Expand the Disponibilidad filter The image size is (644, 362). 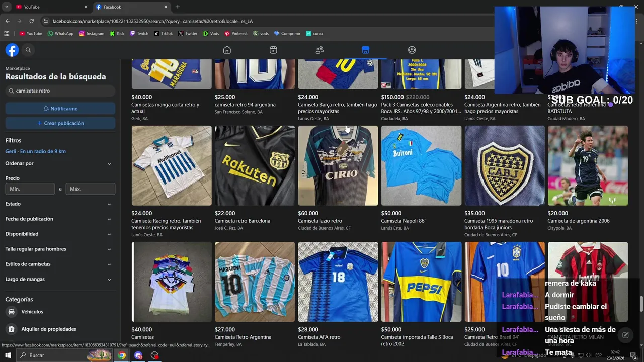click(x=60, y=234)
